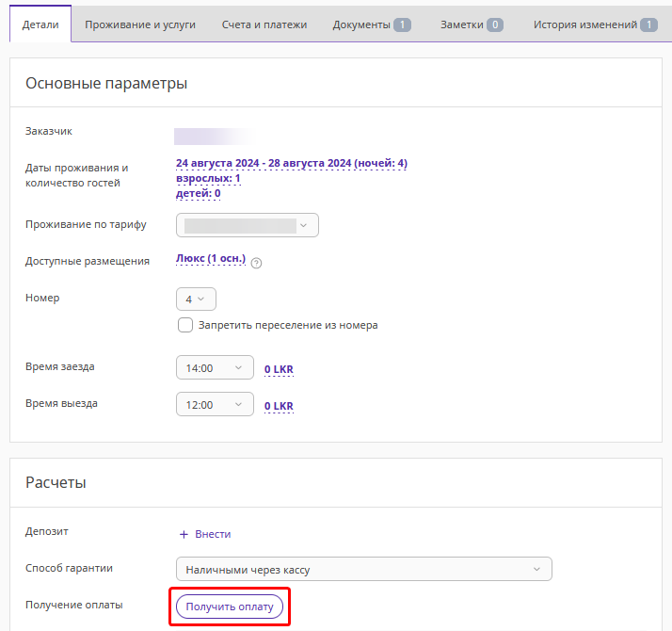Edit the детей: 0 guest count
The width and height of the screenshot is (672, 631).
(x=198, y=193)
